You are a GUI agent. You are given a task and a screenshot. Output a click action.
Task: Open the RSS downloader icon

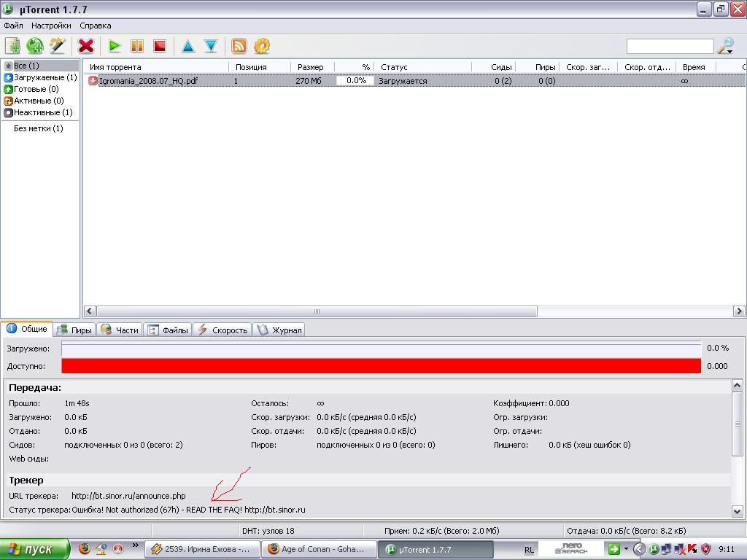[239, 46]
